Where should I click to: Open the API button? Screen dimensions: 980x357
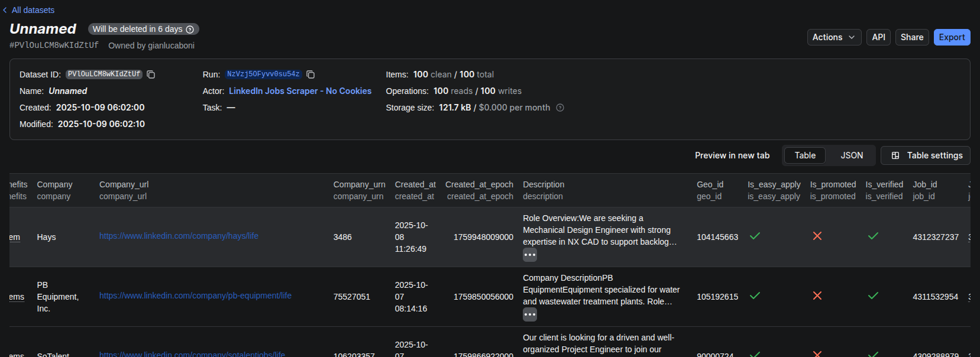pos(878,37)
